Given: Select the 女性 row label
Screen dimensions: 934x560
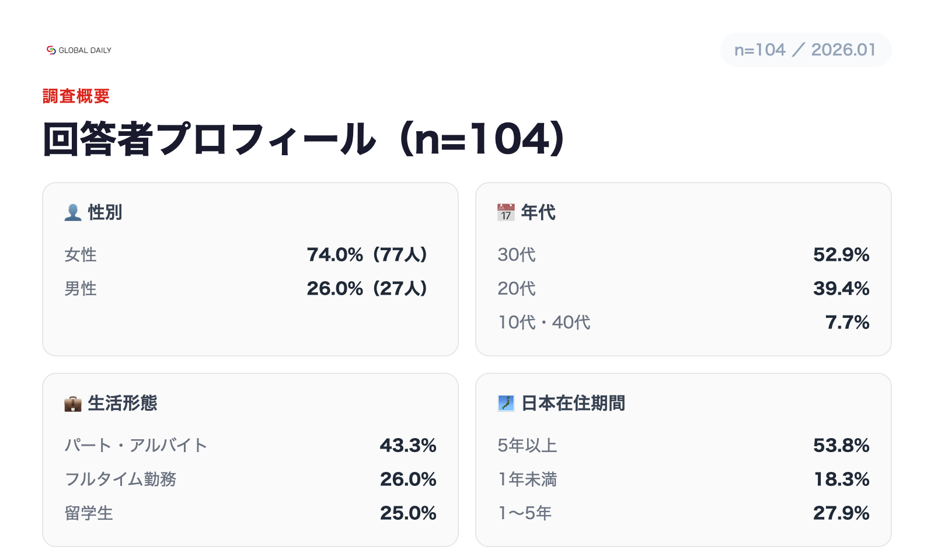Looking at the screenshot, I should click(81, 255).
